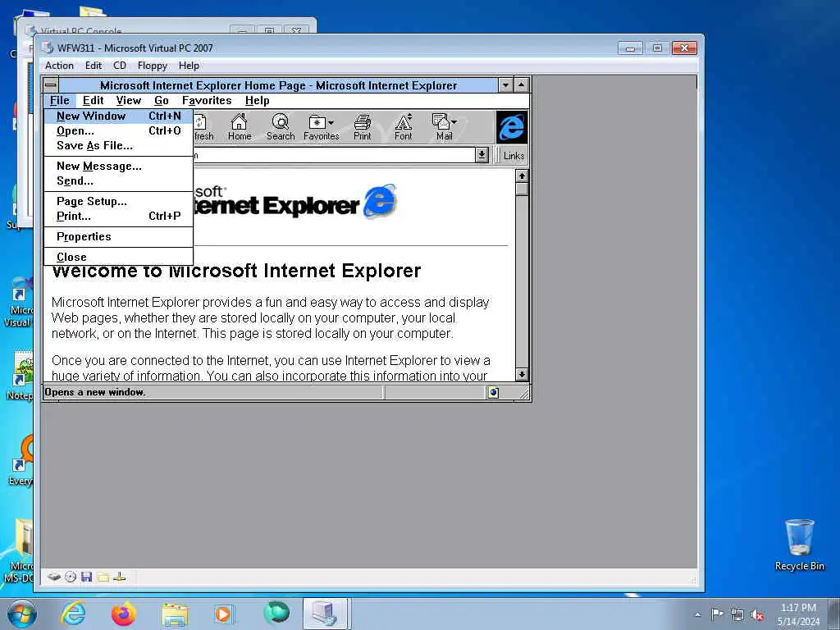
Task: Open the Mail toolbar icon
Action: [x=444, y=127]
